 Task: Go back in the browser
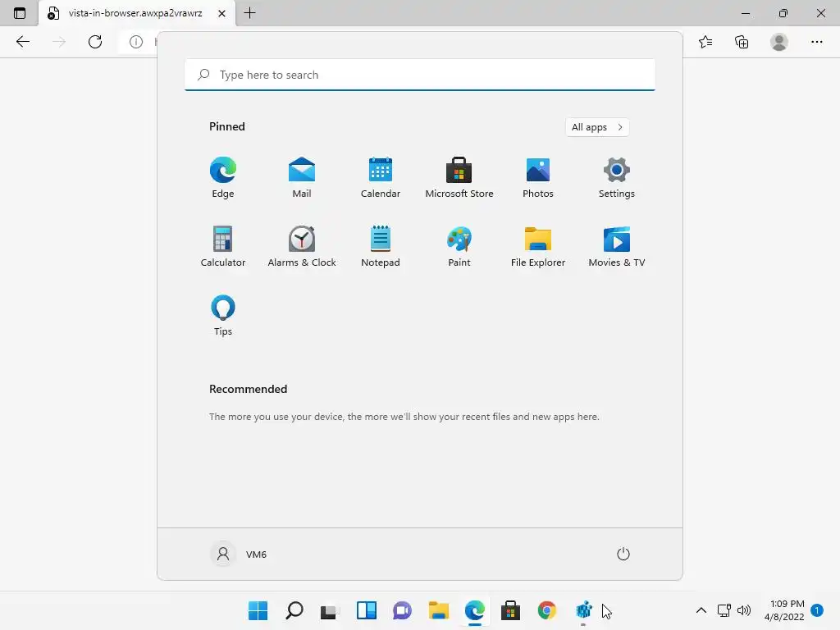tap(23, 42)
